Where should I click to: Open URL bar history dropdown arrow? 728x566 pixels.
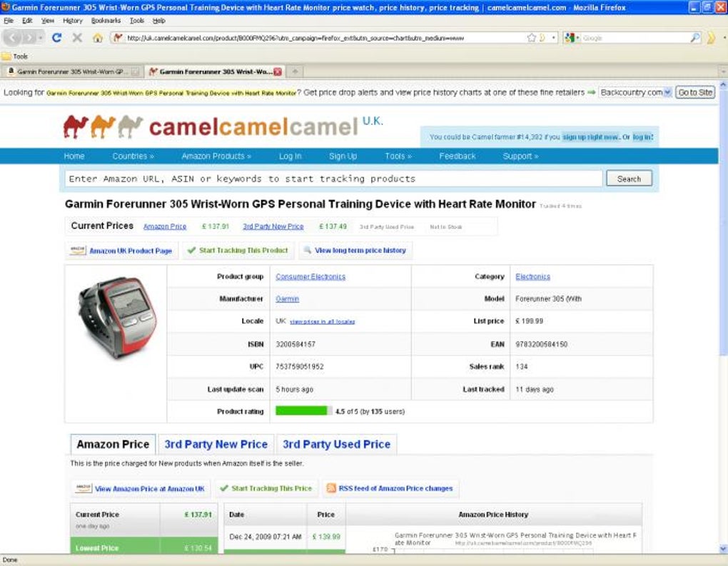[554, 38]
